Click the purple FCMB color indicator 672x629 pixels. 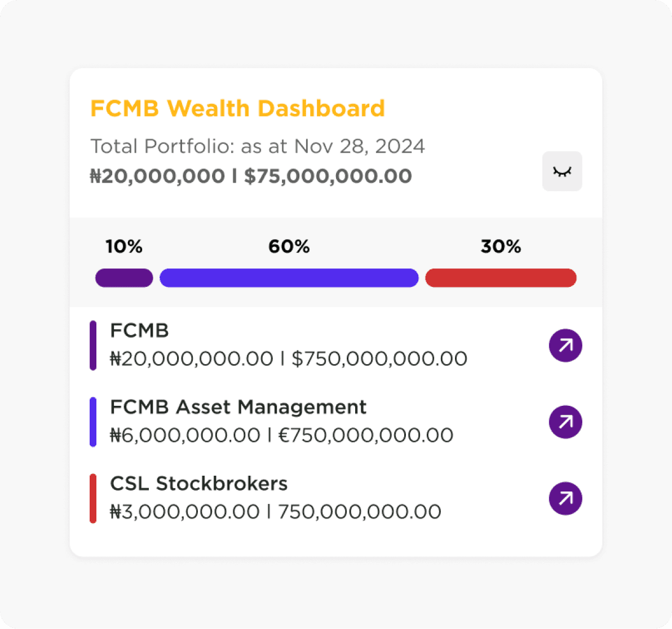click(x=93, y=345)
